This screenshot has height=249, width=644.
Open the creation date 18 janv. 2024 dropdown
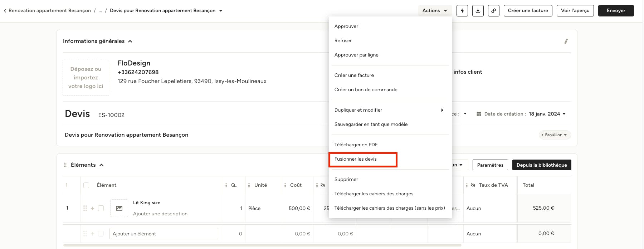(x=547, y=114)
